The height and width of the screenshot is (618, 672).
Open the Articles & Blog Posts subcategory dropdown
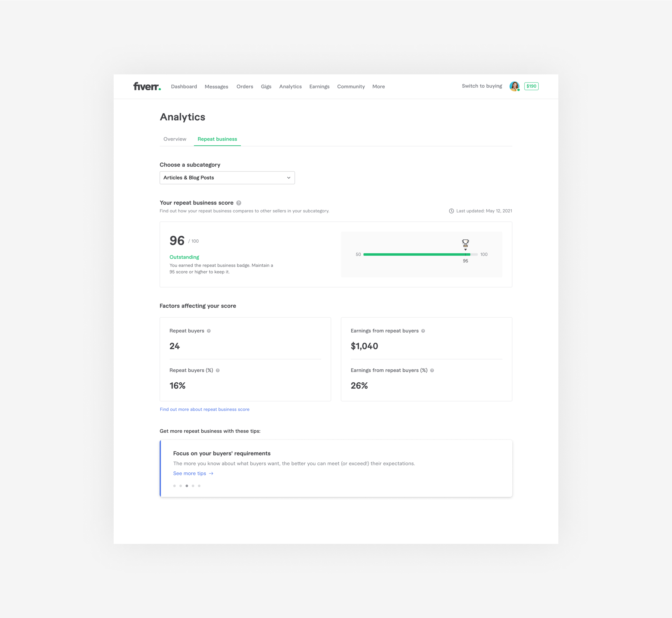tap(227, 178)
